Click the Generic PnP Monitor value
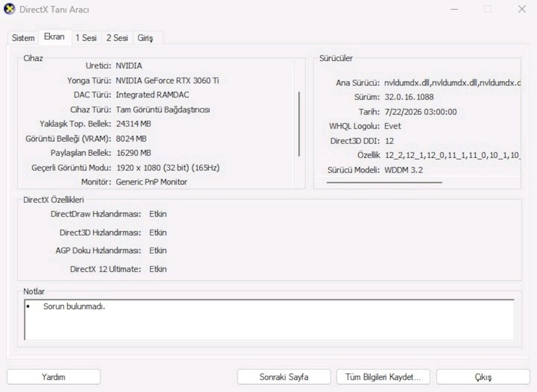The height and width of the screenshot is (392, 537). pos(152,182)
